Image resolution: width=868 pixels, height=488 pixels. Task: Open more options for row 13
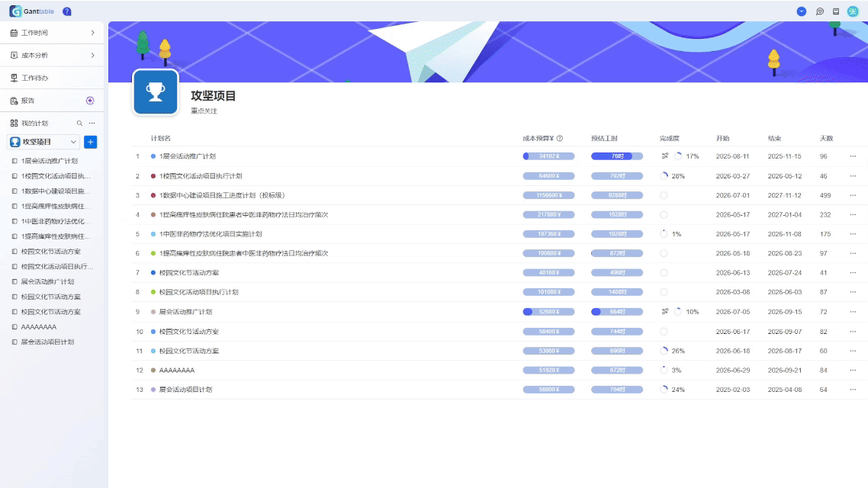[x=853, y=390]
